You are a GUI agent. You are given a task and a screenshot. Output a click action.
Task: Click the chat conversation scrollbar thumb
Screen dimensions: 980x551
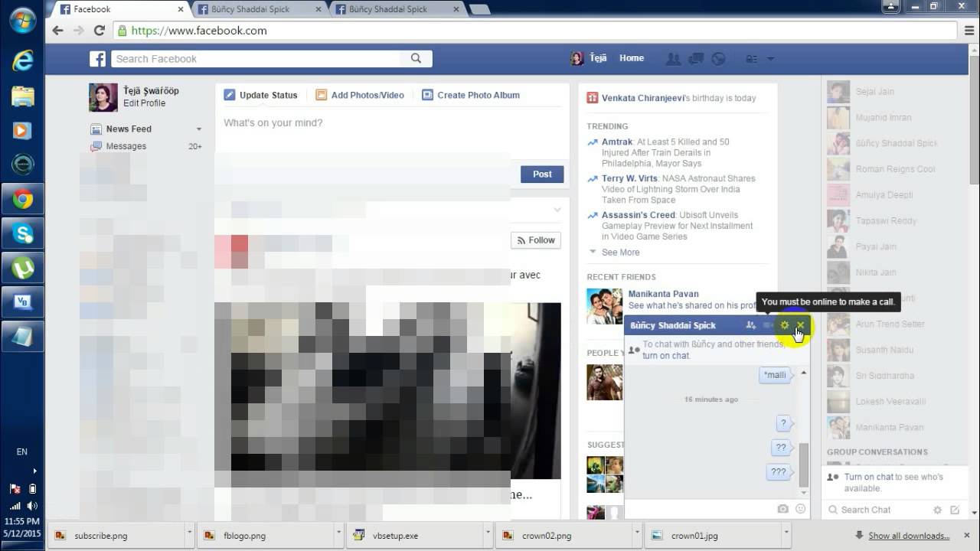tap(803, 464)
